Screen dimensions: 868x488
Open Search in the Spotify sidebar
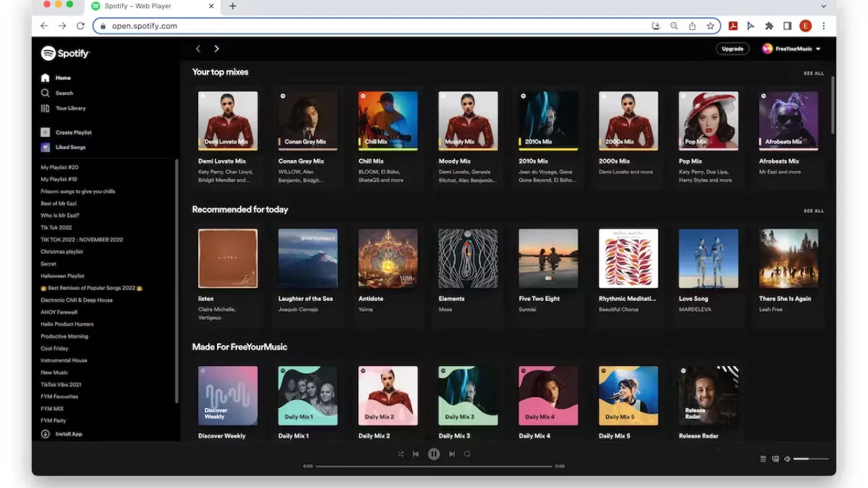coord(57,93)
